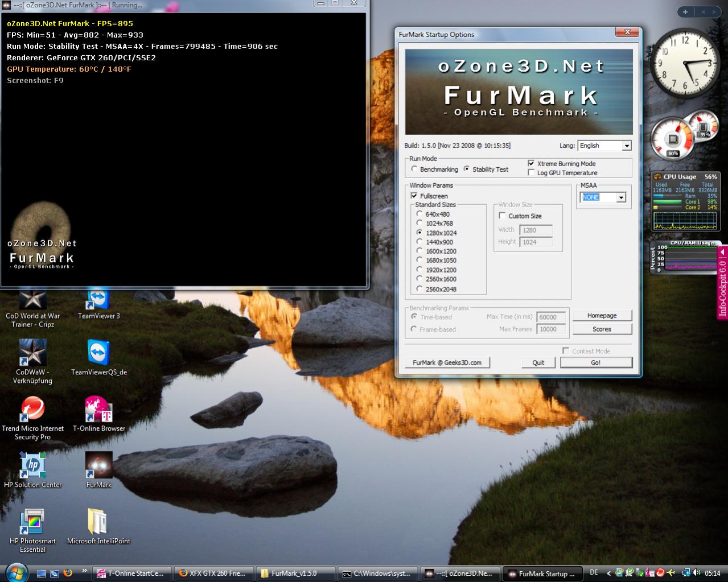
Task: Select the TeamViewerQS_de desktop icon
Action: click(98, 358)
